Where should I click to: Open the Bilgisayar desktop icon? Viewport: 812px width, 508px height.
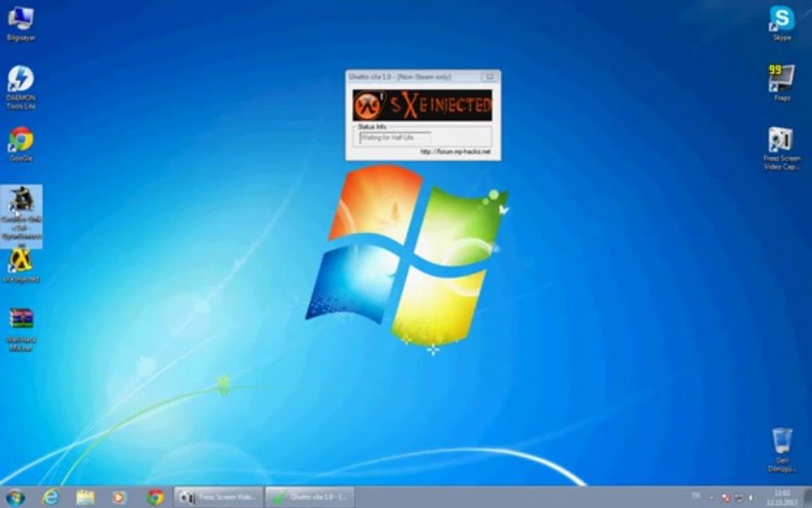(20, 23)
